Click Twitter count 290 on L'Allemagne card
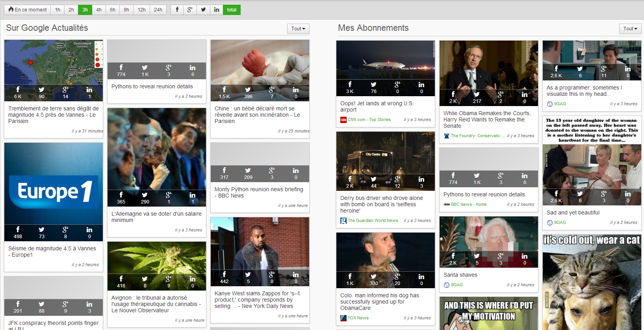The width and height of the screenshot is (644, 330). click(x=145, y=198)
